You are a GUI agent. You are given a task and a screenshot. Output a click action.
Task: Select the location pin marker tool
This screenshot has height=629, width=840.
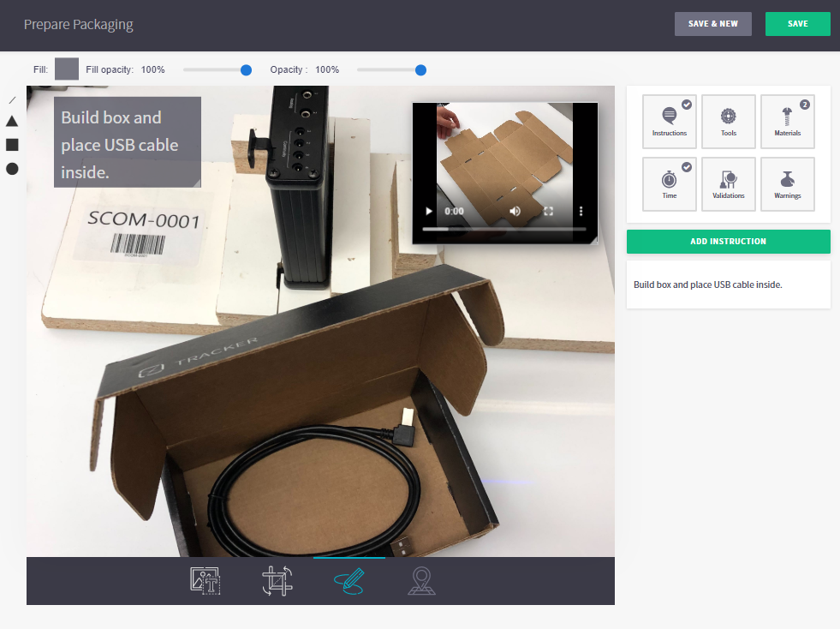pyautogui.click(x=421, y=580)
